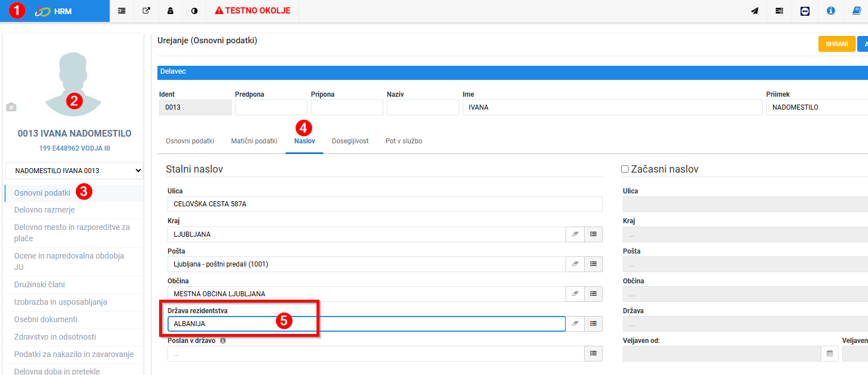Viewport: 868px width, 375px height.
Task: Switch to the Osnovni podatki tab
Action: click(190, 141)
